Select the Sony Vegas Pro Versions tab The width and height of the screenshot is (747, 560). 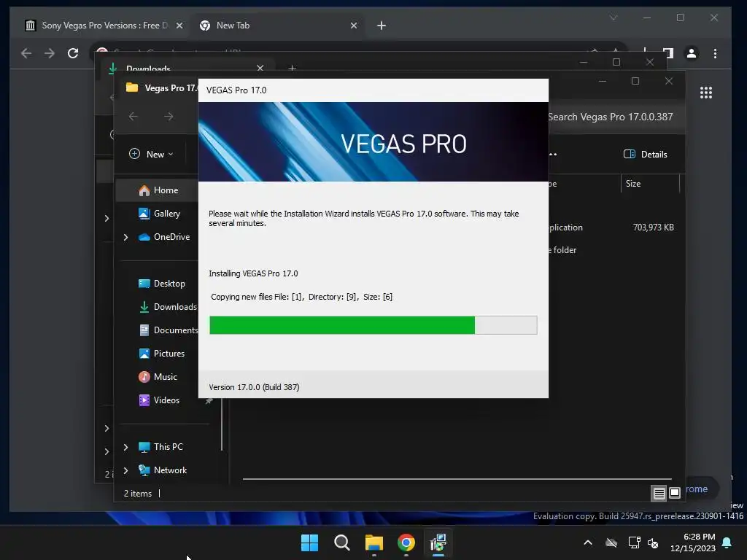[x=104, y=26]
